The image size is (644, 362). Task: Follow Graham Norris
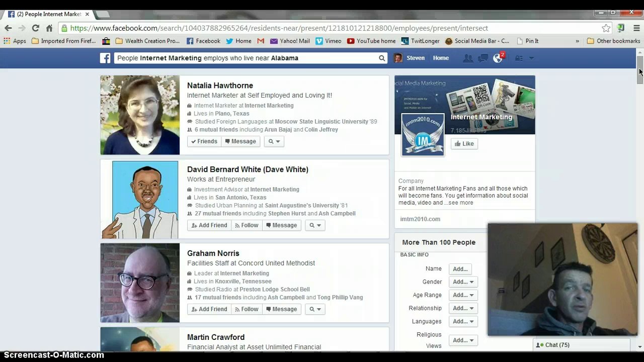coord(247,310)
